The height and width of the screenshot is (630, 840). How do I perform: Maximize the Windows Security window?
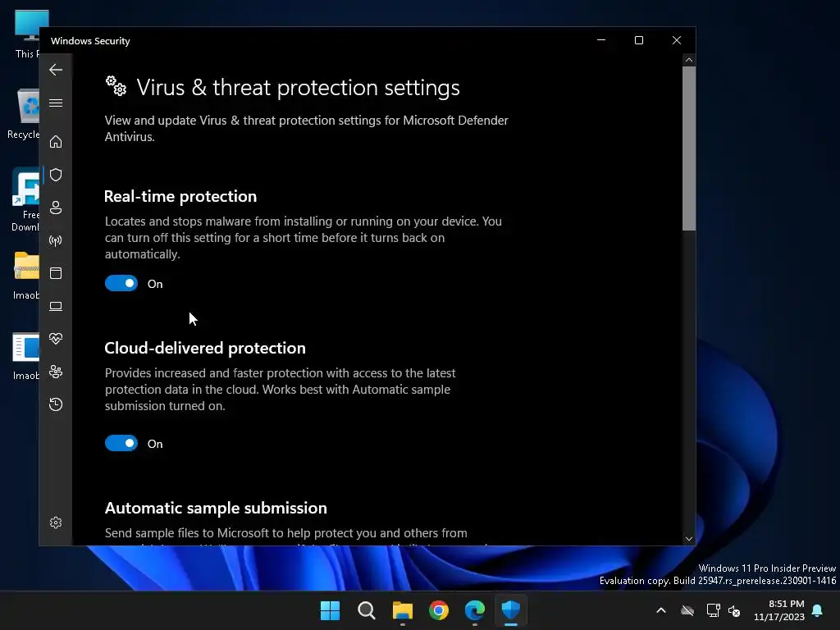pos(638,40)
